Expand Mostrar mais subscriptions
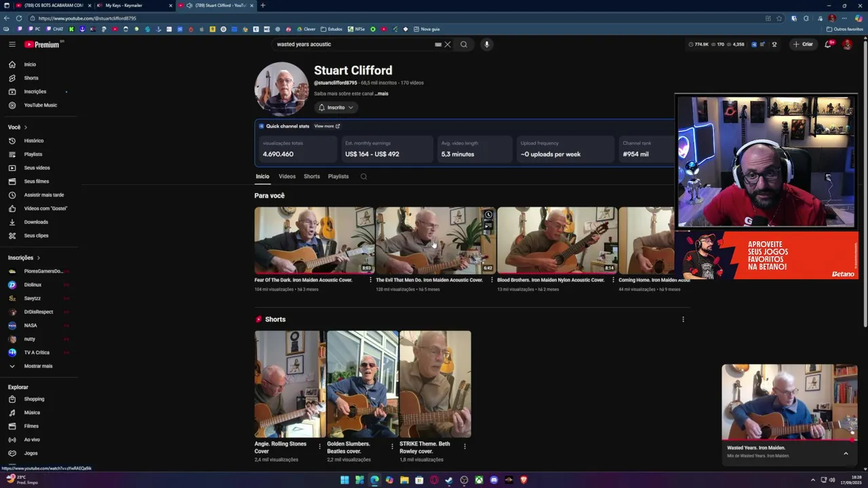 tap(39, 366)
